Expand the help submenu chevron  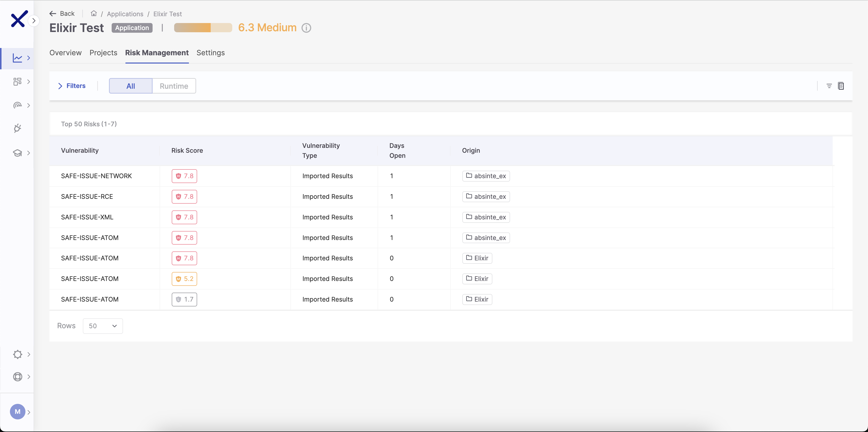tap(29, 377)
